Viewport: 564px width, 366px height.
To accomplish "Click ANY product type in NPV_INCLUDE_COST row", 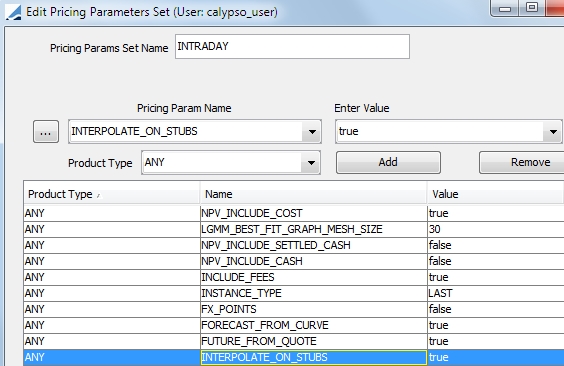I will pyautogui.click(x=112, y=213).
